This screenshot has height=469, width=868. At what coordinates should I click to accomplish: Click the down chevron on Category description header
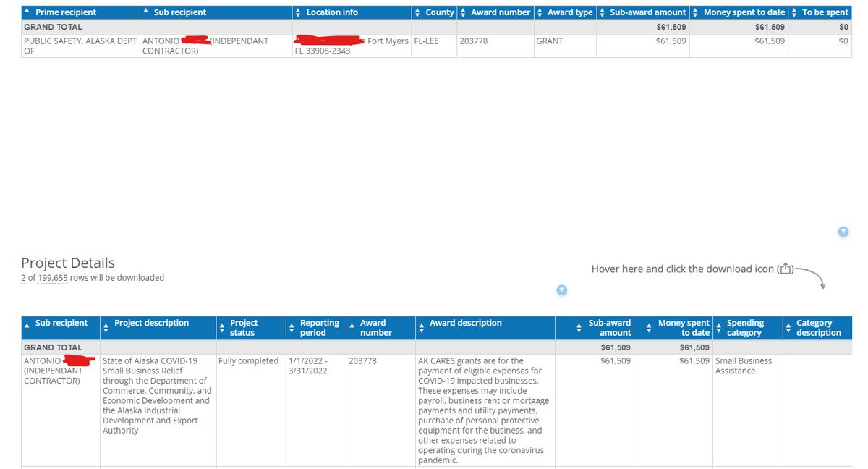[788, 329]
